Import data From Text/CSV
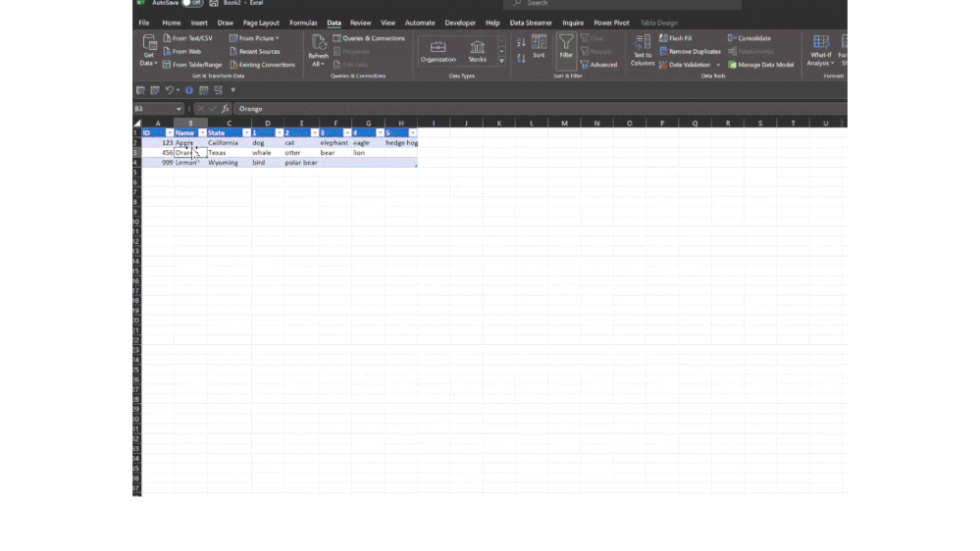This screenshot has width=980, height=551. (x=187, y=38)
